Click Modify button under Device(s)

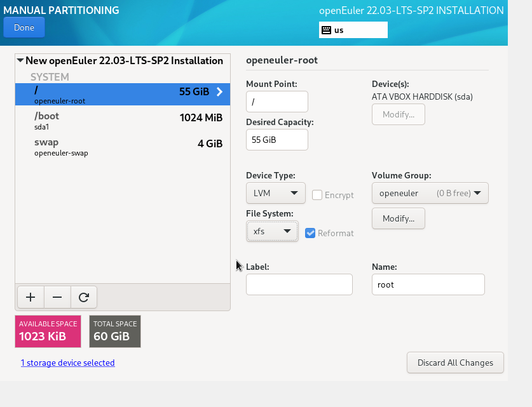coord(399,114)
